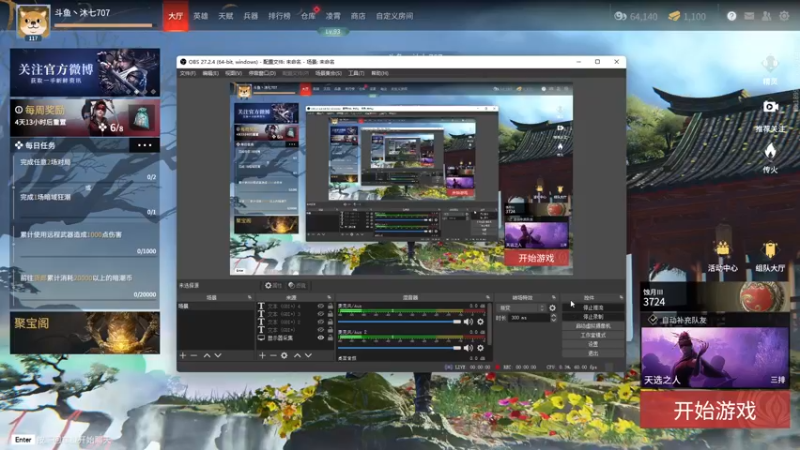
Task: Switch to the 英雄 tab in game
Action: (201, 16)
